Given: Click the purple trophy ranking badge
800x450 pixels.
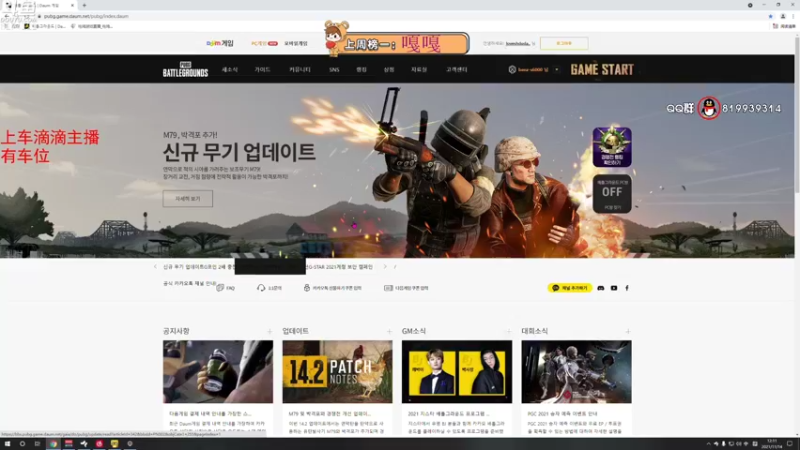Looking at the screenshot, I should point(612,147).
